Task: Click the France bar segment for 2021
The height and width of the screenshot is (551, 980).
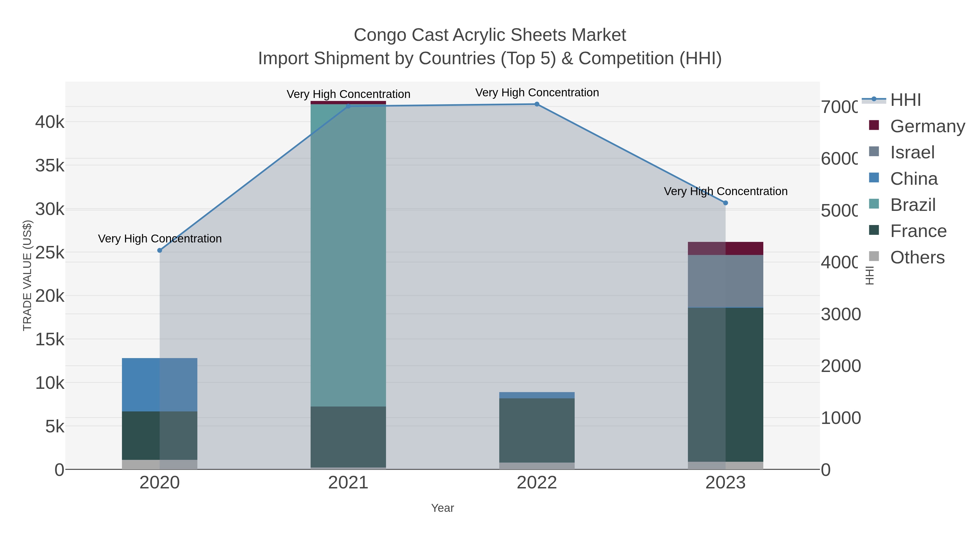Action: pos(348,437)
